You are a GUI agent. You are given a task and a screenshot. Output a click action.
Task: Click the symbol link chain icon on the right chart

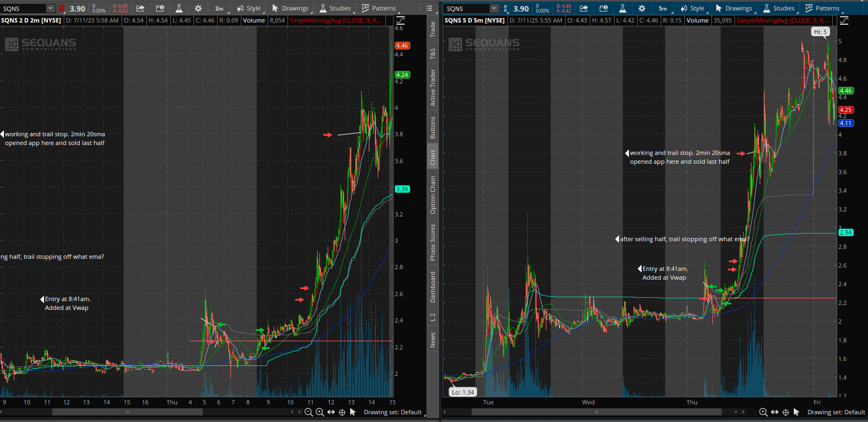[x=506, y=9]
